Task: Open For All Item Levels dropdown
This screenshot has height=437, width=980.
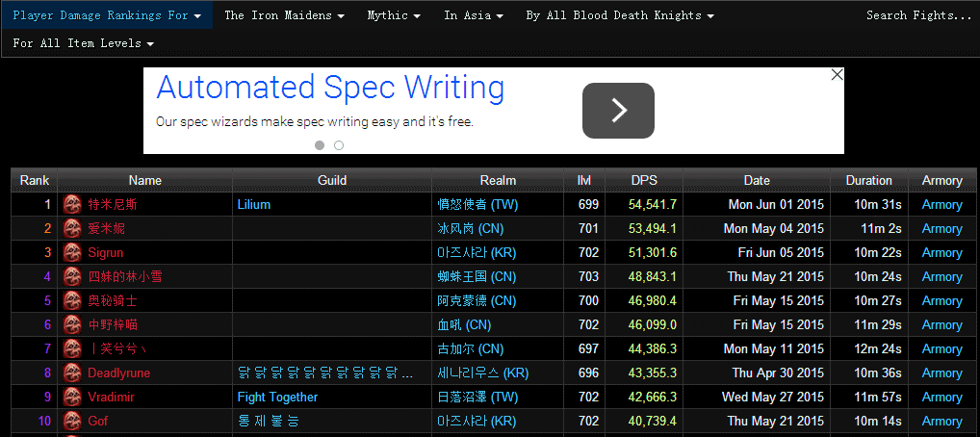Action: (x=83, y=43)
